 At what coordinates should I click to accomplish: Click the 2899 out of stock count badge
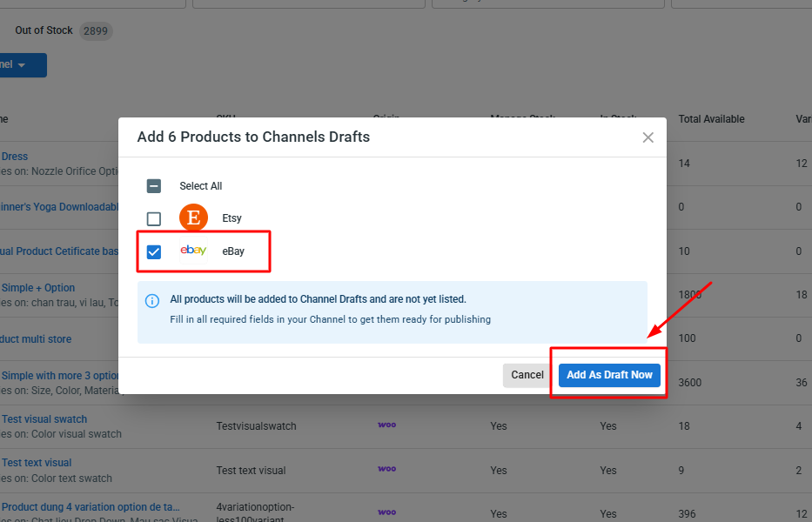96,31
